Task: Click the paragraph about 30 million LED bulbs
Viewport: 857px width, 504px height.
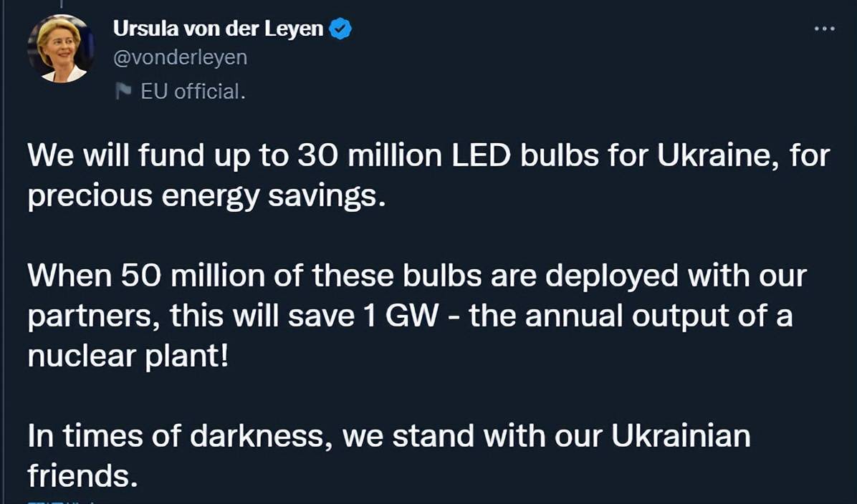Action: [x=428, y=176]
